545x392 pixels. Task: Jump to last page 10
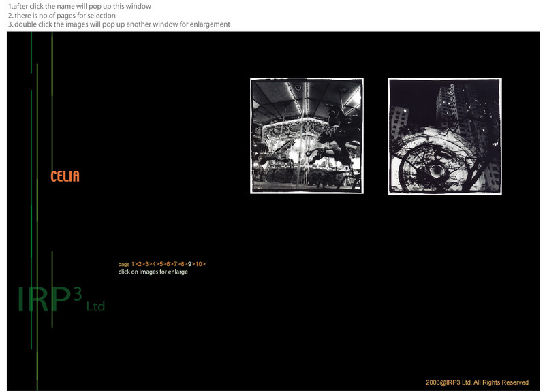[x=198, y=264]
